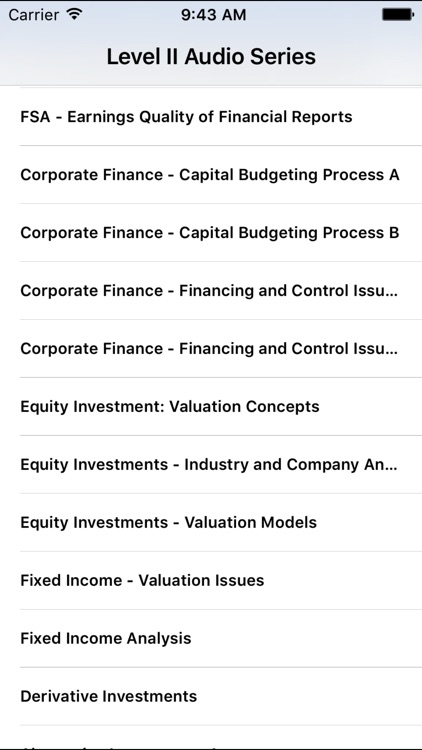Image resolution: width=422 pixels, height=750 pixels.
Task: Click the Carrier label in status bar
Action: tap(35, 15)
